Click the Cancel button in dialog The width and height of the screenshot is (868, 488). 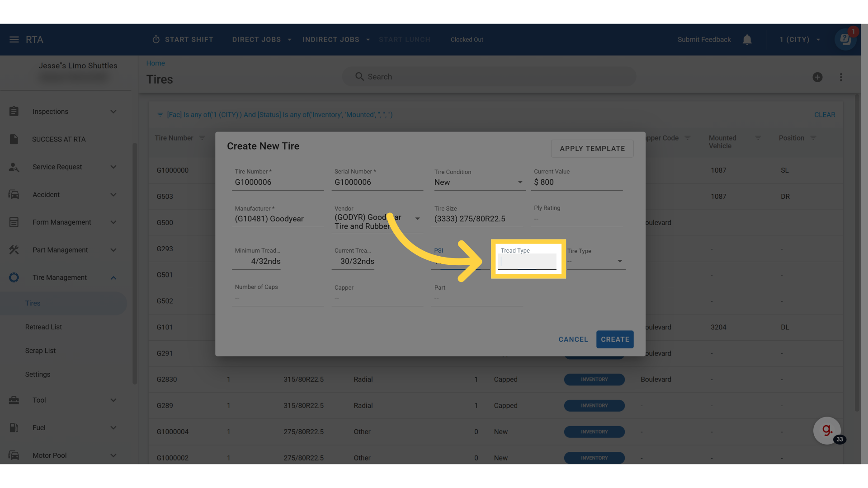click(x=573, y=339)
